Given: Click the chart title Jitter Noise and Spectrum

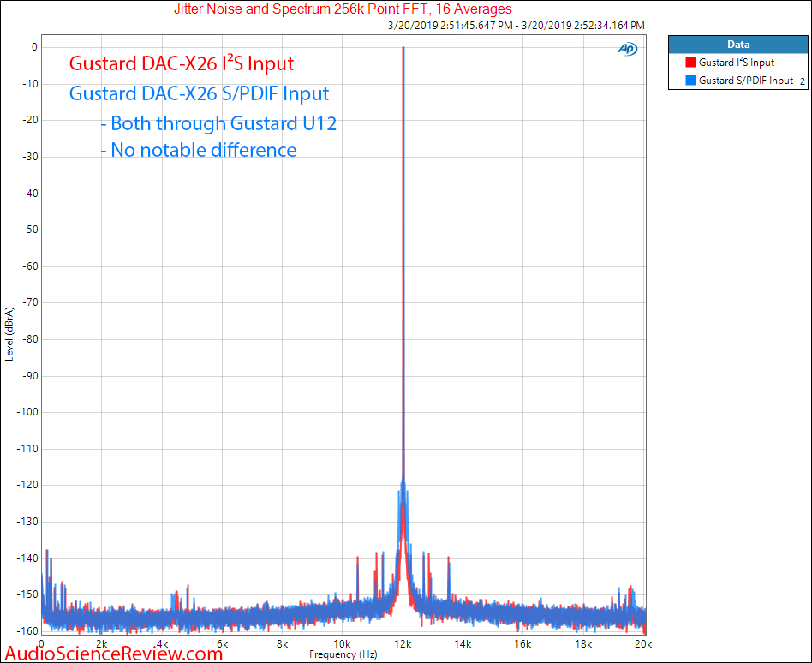Looking at the screenshot, I should (343, 9).
